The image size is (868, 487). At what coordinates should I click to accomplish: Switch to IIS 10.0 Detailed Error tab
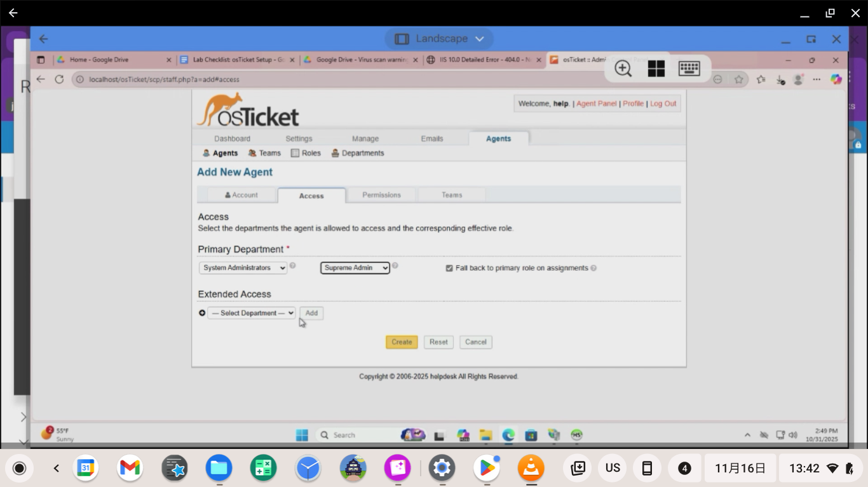click(x=485, y=60)
